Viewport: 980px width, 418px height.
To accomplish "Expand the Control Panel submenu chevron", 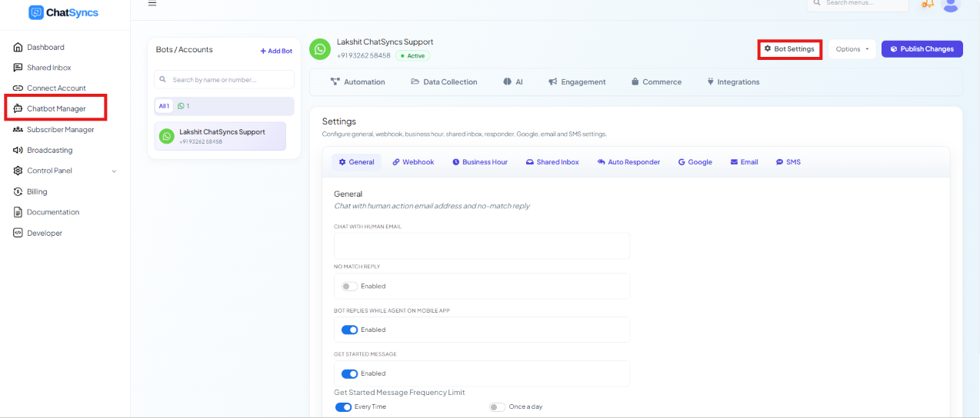I will pos(115,171).
